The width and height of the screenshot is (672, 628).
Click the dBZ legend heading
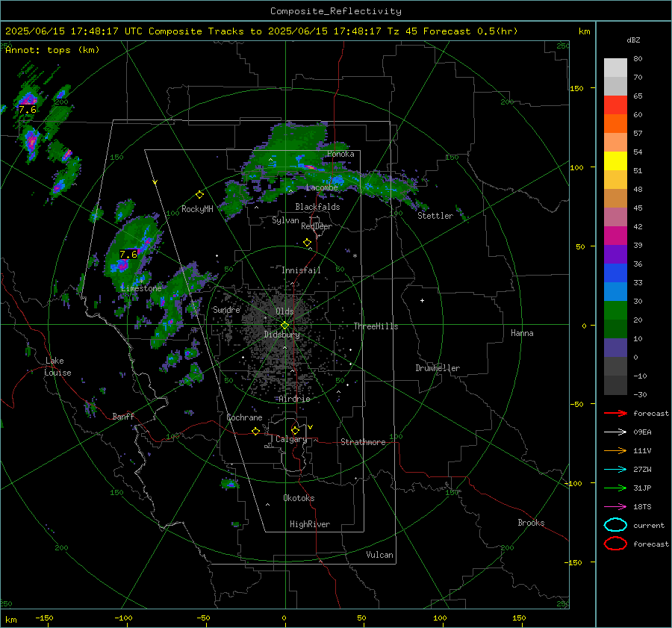633,40
